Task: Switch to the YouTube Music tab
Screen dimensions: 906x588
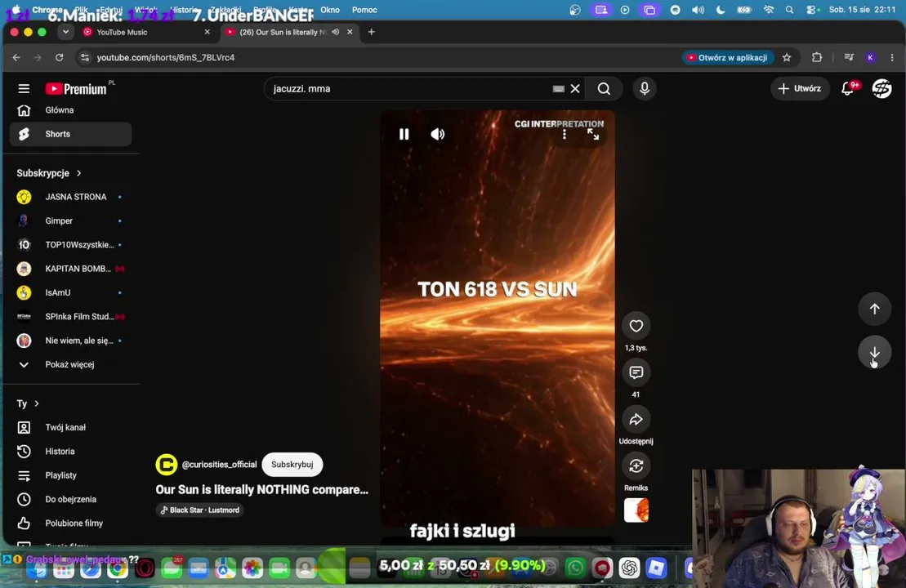Action: tap(145, 33)
